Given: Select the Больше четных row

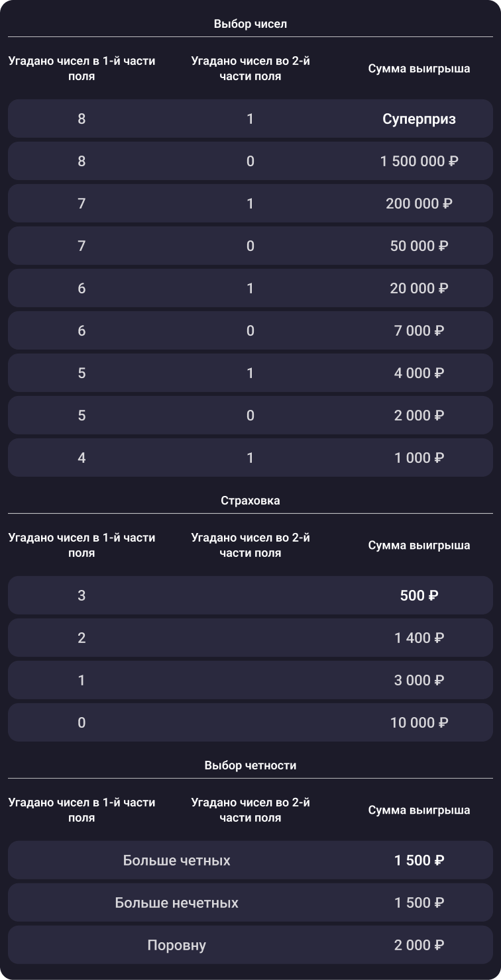Looking at the screenshot, I should (x=250, y=860).
